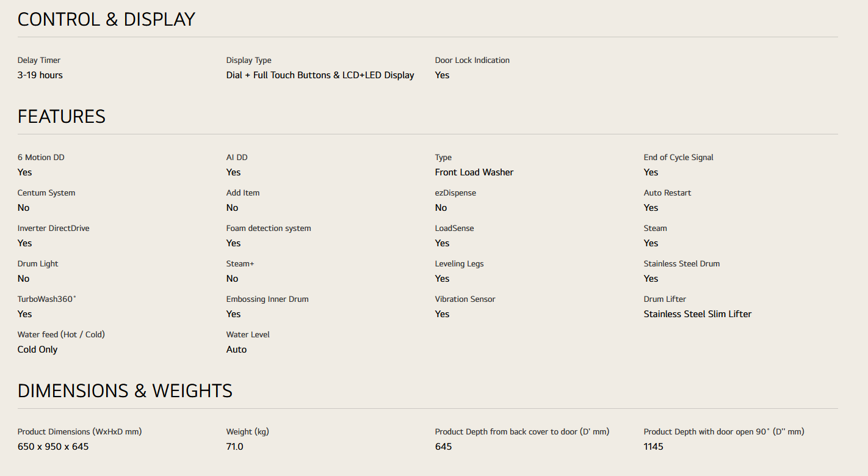Click the Dial + Full Touch Buttons display value
Viewport: 868px width, 476px height.
click(320, 75)
